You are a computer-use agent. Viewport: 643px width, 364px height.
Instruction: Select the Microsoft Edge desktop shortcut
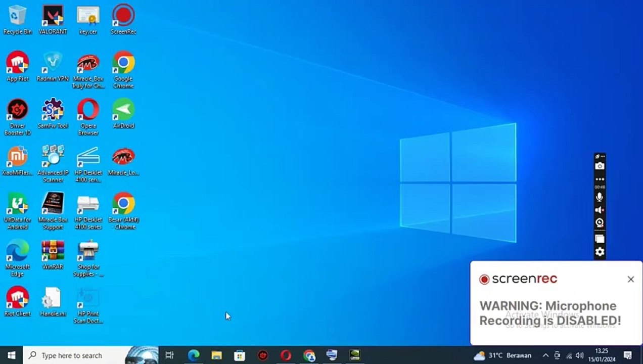pos(17,258)
